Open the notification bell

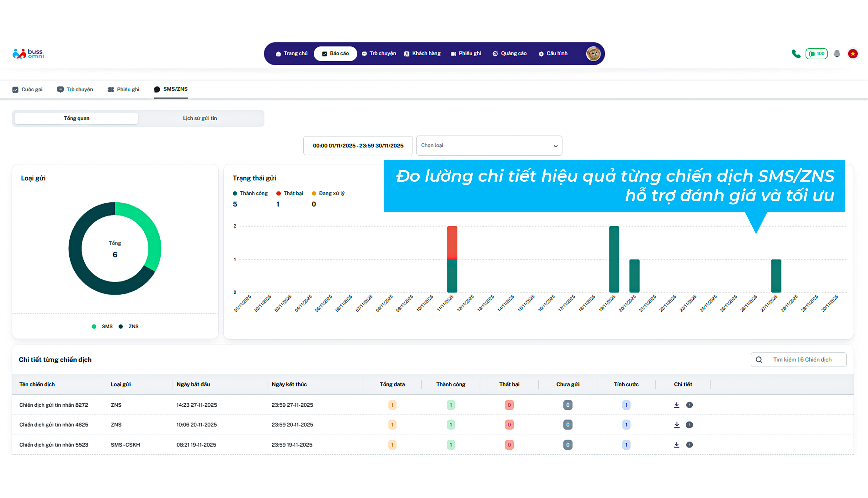point(837,54)
